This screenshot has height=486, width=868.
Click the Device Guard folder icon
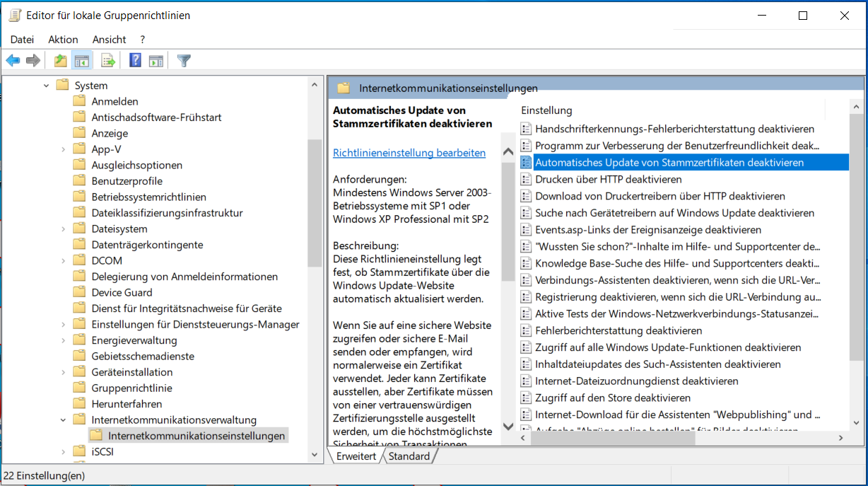coord(79,293)
